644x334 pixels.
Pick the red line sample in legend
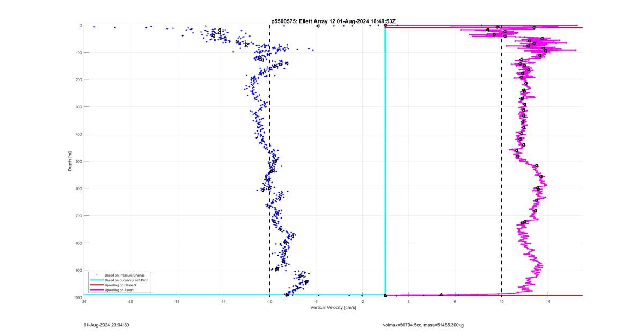96,285
